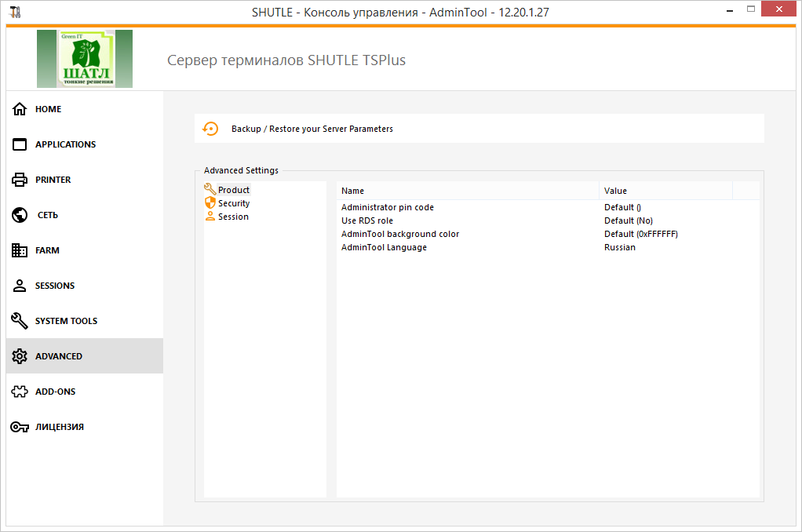This screenshot has height=532, width=802.
Task: Select the Session category
Action: coord(233,217)
